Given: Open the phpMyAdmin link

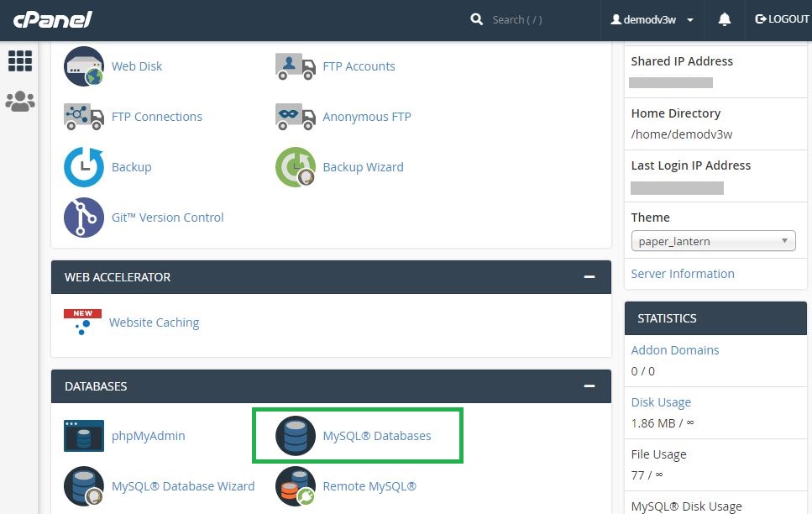Looking at the screenshot, I should pyautogui.click(x=148, y=436).
